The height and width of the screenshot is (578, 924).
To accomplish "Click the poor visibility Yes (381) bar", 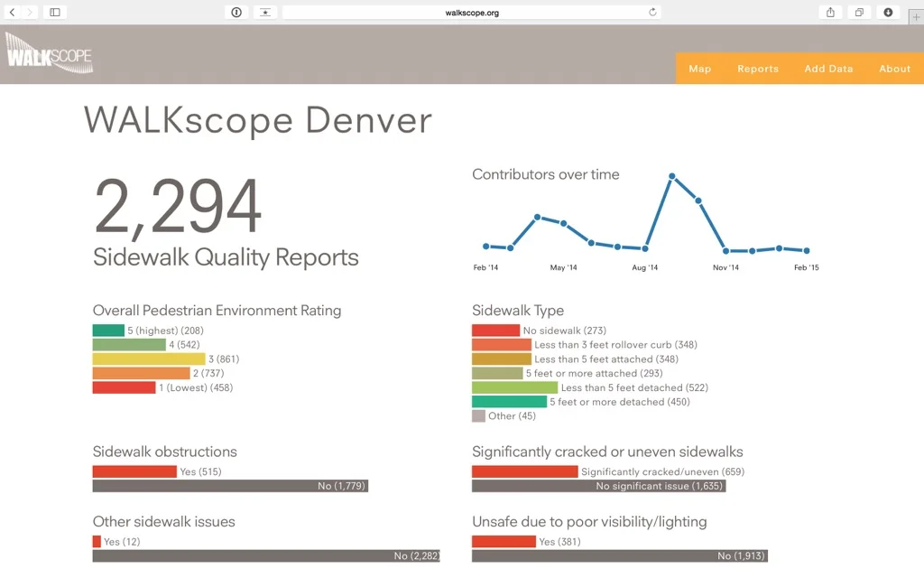I will coord(504,542).
